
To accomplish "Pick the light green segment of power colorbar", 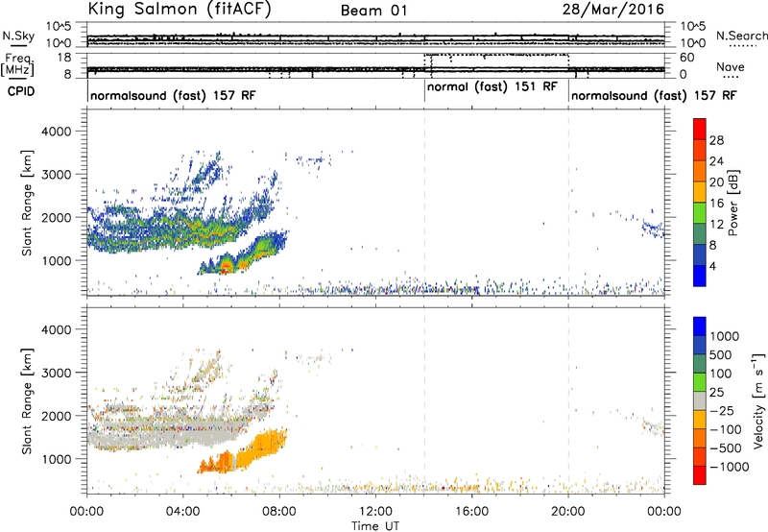I will pyautogui.click(x=700, y=213).
